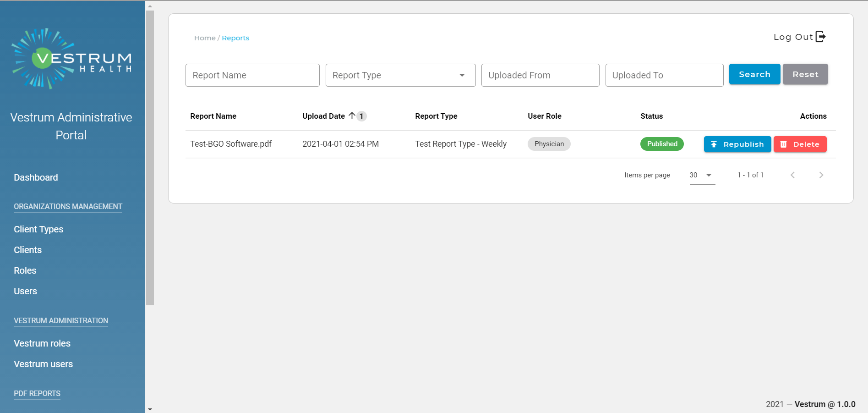Click the Uploaded From date field
The width and height of the screenshot is (868, 413).
(540, 75)
